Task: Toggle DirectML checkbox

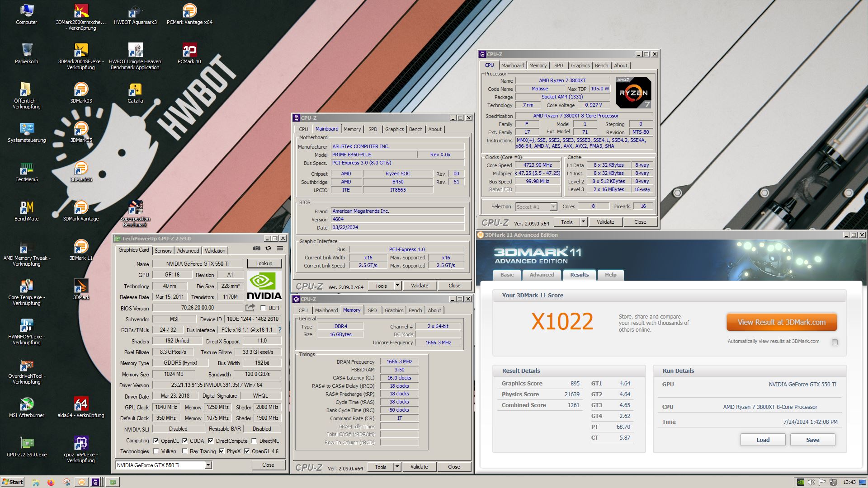Action: 254,441
